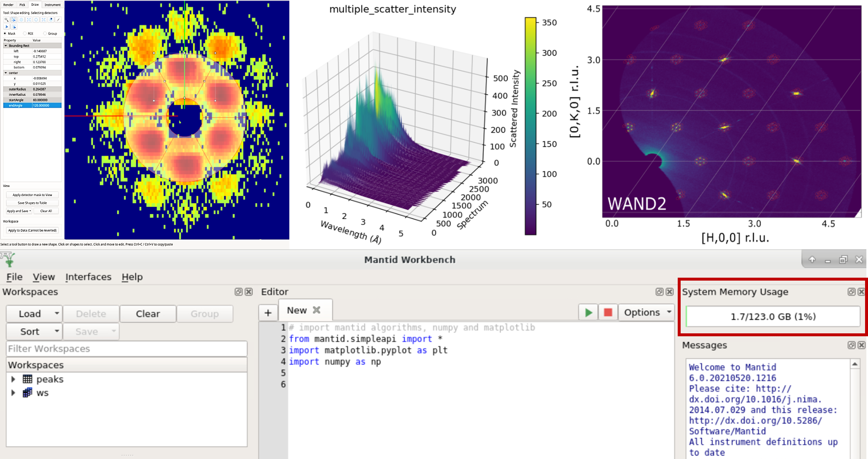The height and width of the screenshot is (459, 868).
Task: Open the Load dropdown arrow
Action: 57,313
